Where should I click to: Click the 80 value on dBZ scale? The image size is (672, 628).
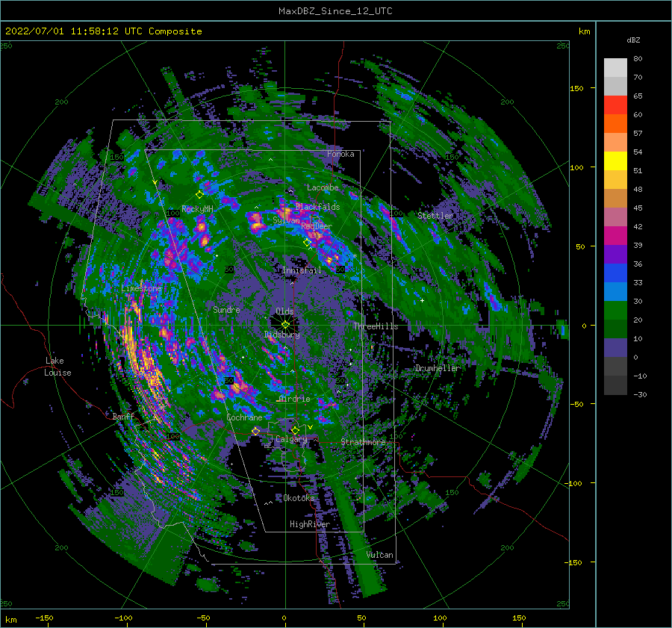(x=638, y=59)
